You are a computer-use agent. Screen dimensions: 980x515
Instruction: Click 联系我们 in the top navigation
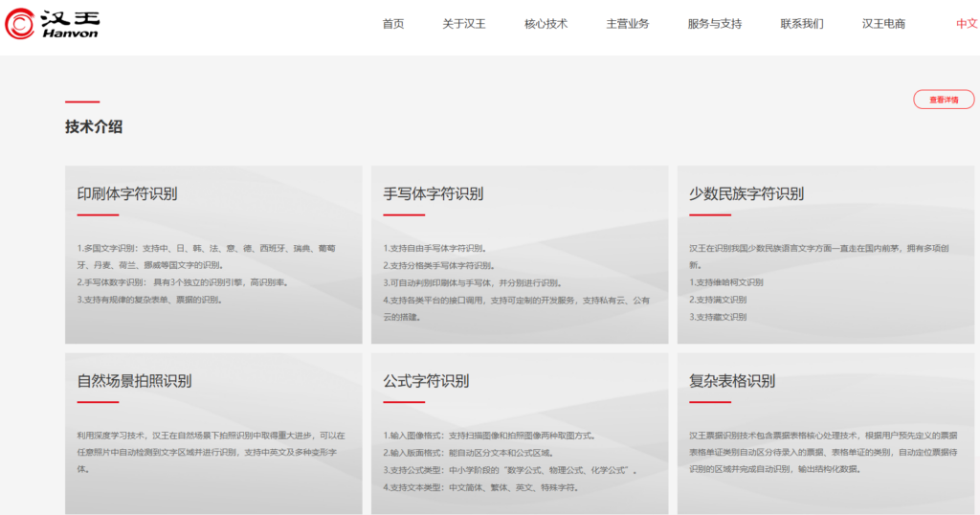pos(802,24)
